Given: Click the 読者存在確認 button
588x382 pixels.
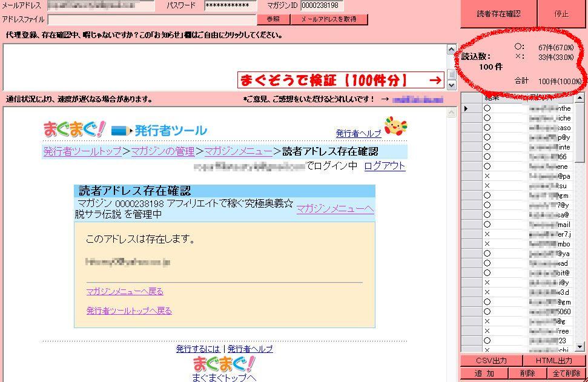Looking at the screenshot, I should pos(498,13).
